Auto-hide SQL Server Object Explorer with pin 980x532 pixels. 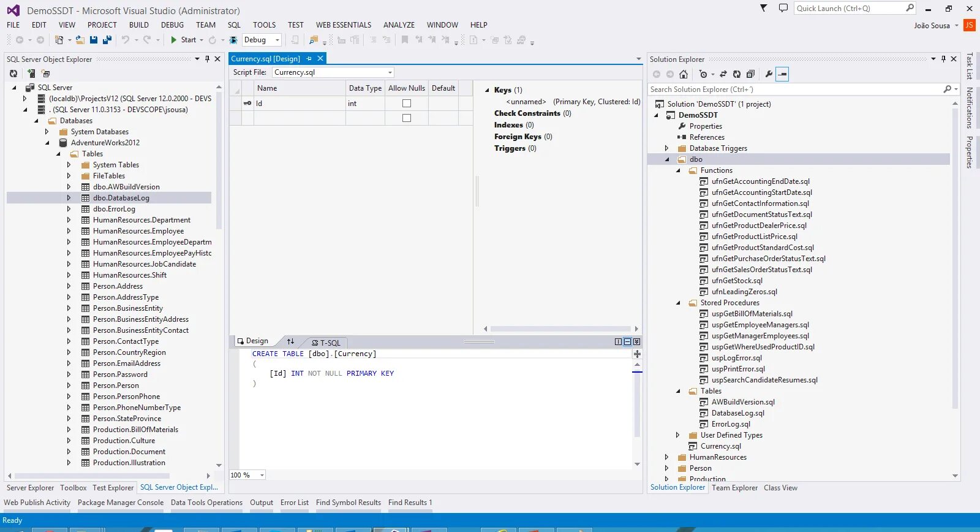click(207, 59)
